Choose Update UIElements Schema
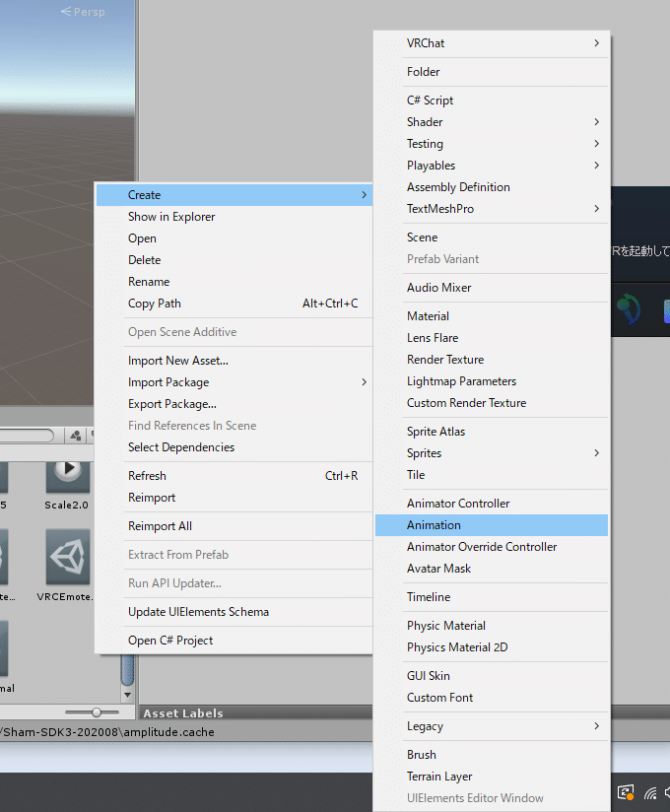Screen dimensions: 670x812 click(234, 613)
